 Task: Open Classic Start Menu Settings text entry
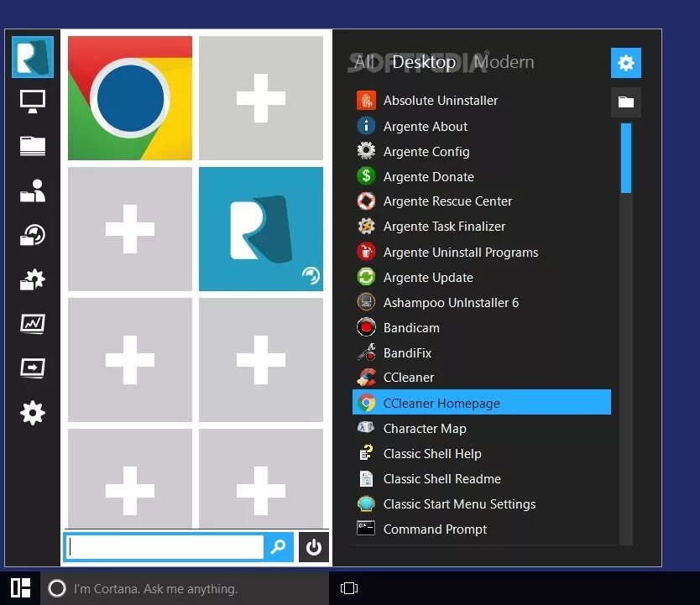[459, 504]
